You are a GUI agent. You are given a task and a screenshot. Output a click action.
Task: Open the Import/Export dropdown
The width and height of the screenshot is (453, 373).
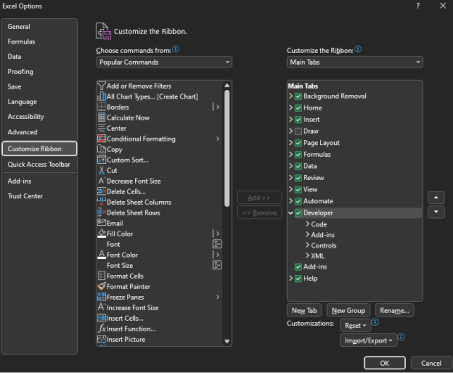[x=368, y=340]
